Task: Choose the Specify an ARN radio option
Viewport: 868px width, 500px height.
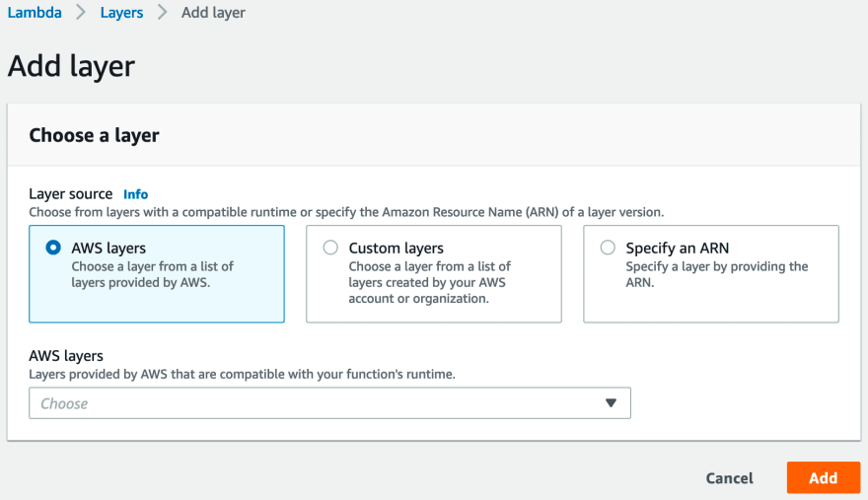Action: [x=608, y=248]
